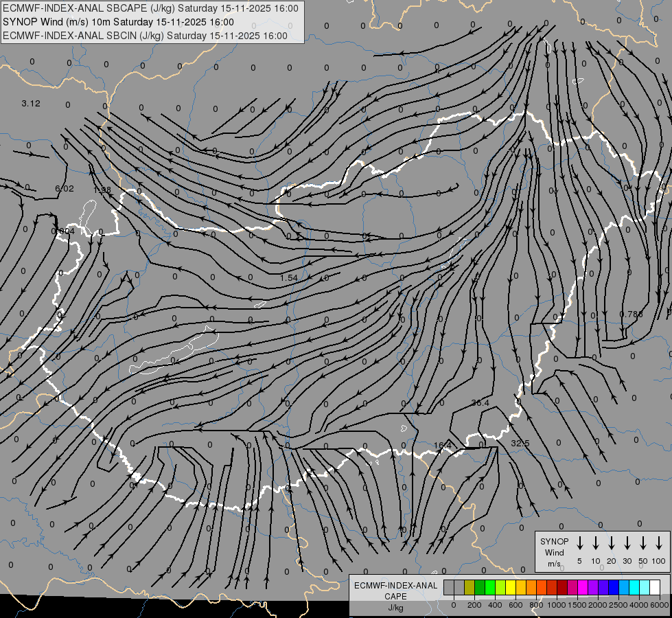Click the 'CAPE' label in color legend
672x618 pixels.
(395, 597)
